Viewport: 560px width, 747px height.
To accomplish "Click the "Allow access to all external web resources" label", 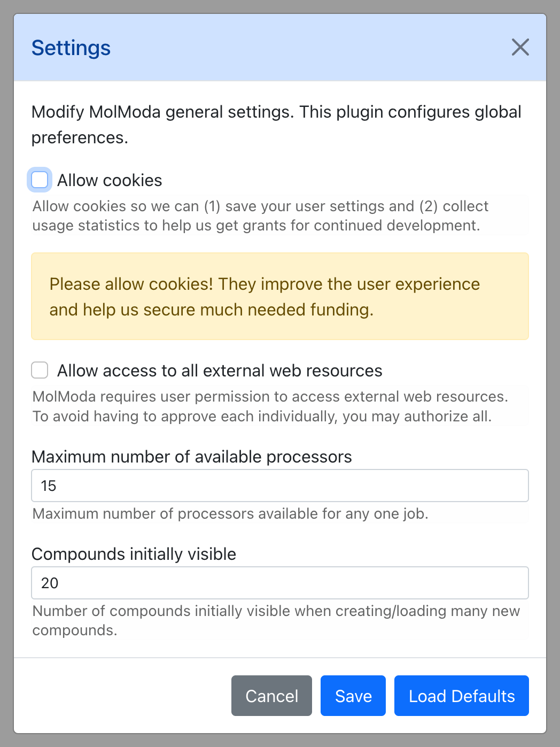I will click(220, 371).
